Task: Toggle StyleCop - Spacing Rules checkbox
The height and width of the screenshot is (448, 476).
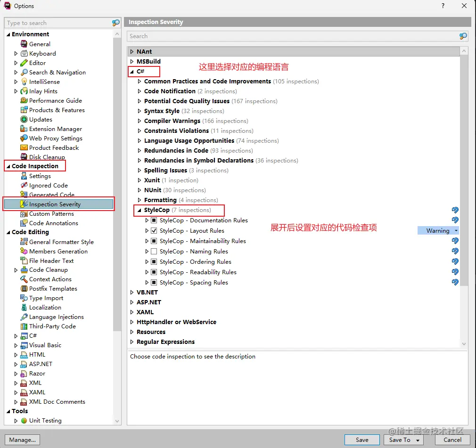Action: [154, 282]
